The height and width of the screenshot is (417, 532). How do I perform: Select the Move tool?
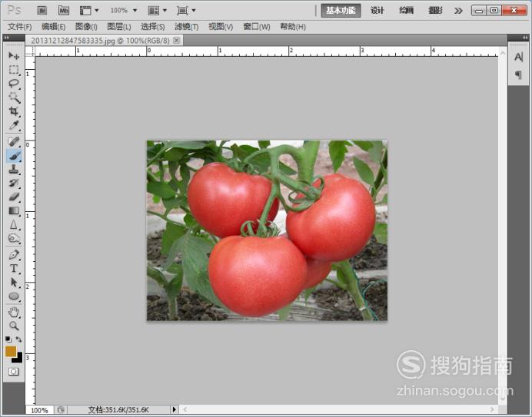point(14,55)
